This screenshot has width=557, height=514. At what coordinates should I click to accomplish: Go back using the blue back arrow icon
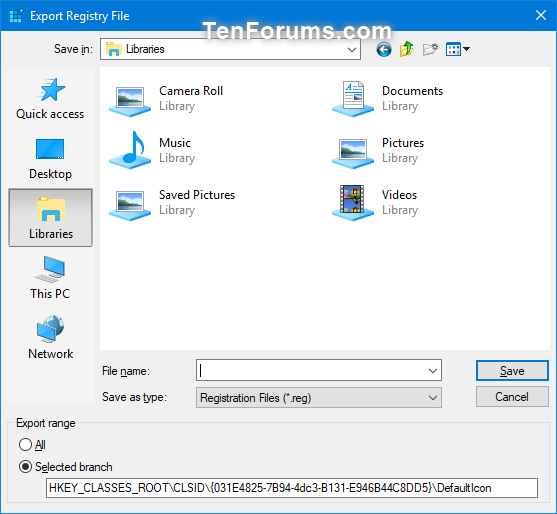click(x=384, y=49)
